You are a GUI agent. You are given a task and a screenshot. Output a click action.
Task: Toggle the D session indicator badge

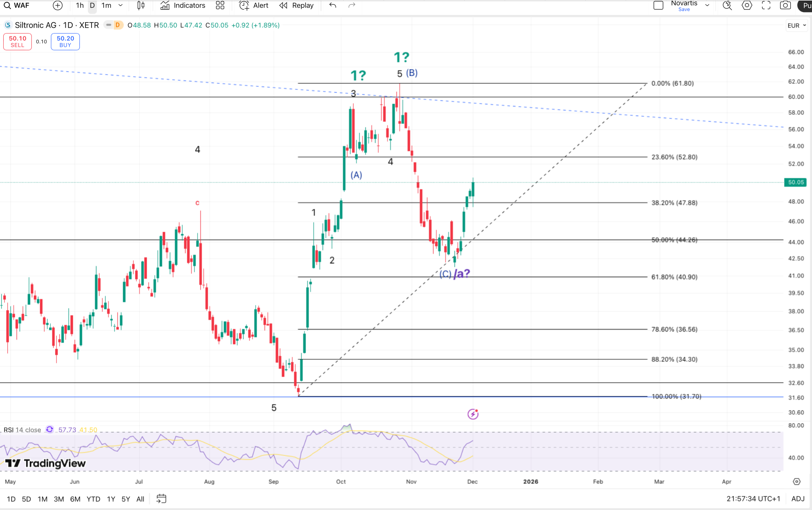pyautogui.click(x=118, y=25)
